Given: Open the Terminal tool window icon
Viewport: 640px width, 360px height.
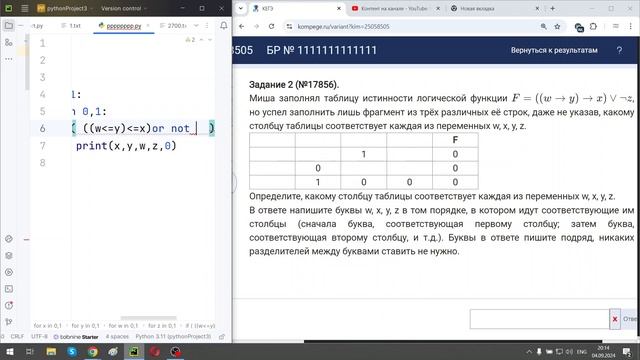Looking at the screenshot, I should [9, 289].
